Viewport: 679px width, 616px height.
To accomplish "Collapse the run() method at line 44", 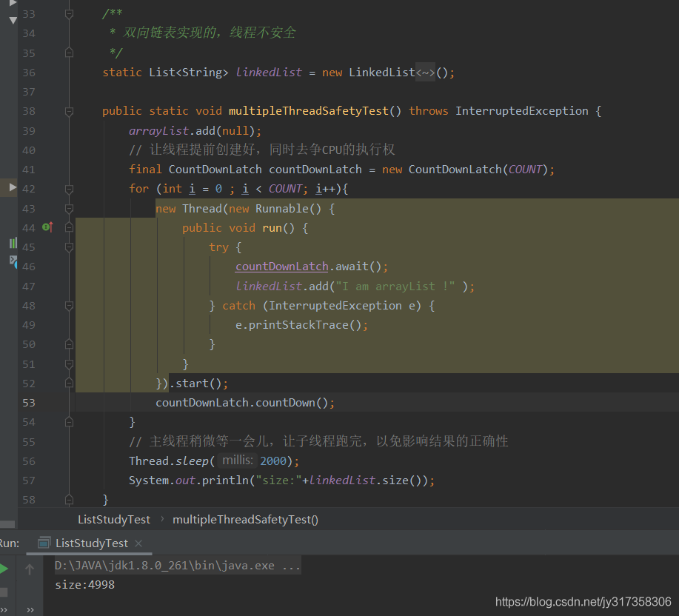I will [x=69, y=228].
